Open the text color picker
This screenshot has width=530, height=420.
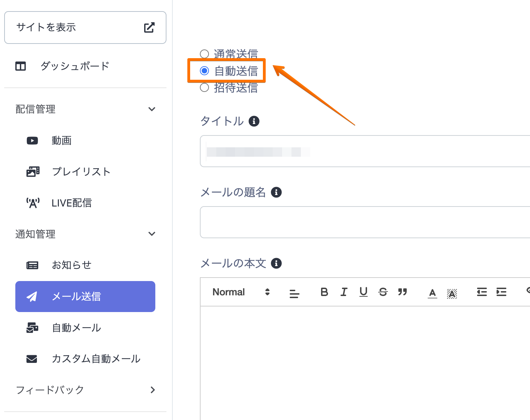(x=432, y=293)
